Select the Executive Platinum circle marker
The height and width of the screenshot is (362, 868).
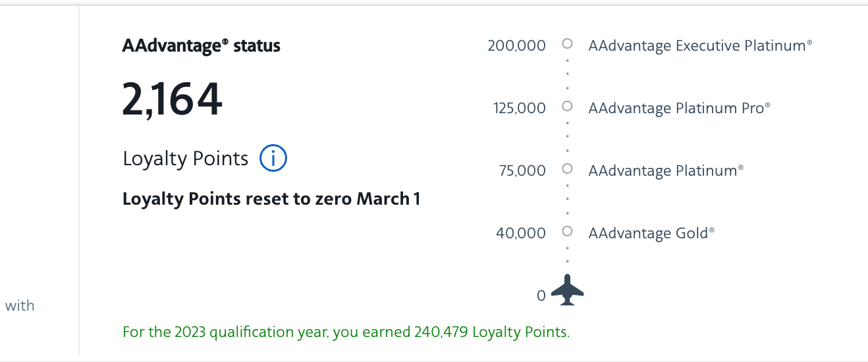click(x=567, y=45)
